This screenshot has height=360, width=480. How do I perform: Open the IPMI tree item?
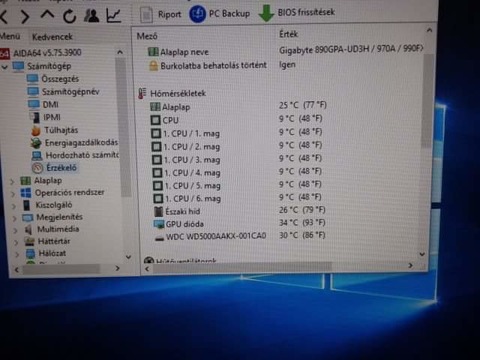coord(52,117)
